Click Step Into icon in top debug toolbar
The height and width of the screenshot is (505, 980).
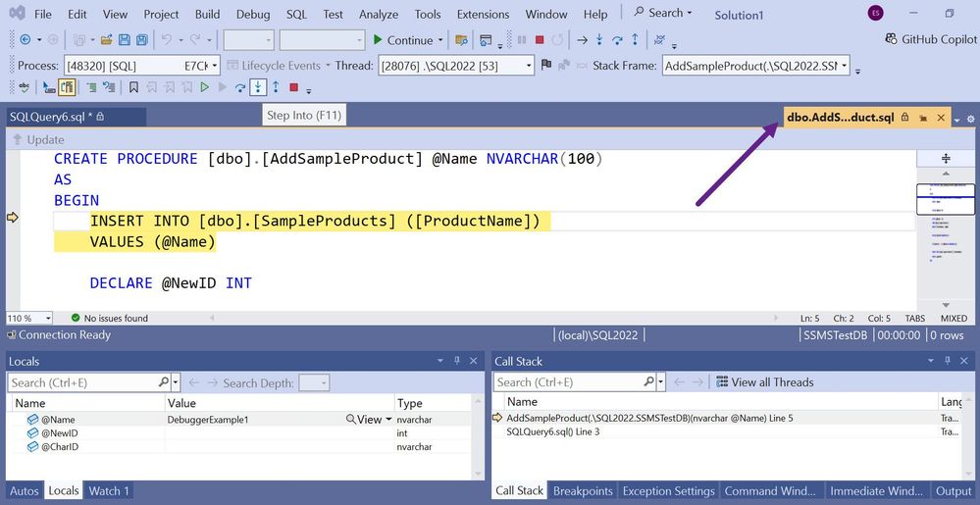(x=599, y=40)
